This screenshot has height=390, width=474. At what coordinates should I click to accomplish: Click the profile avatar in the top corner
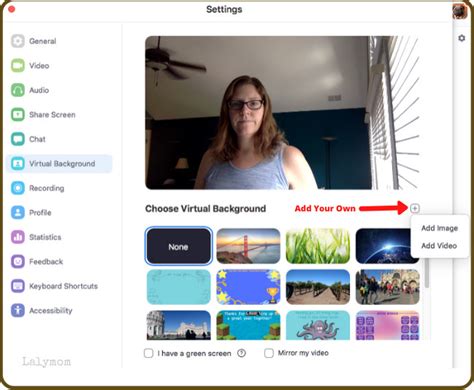[460, 11]
